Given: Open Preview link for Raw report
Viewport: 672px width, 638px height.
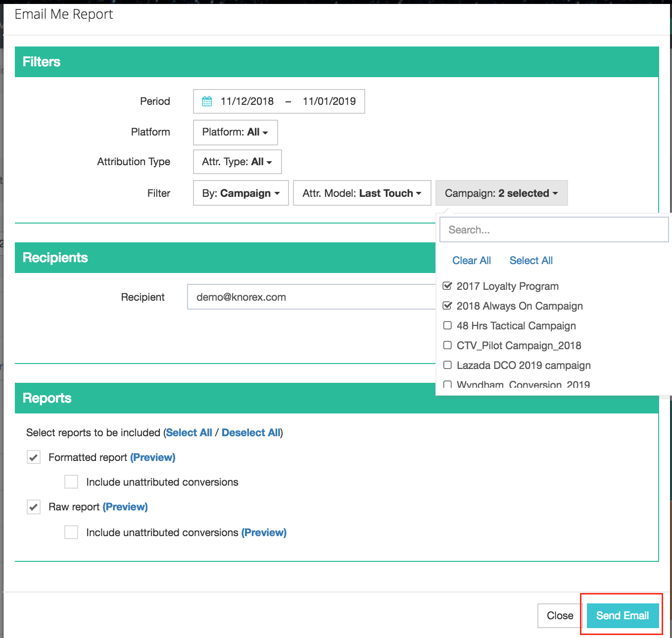Looking at the screenshot, I should [x=125, y=507].
